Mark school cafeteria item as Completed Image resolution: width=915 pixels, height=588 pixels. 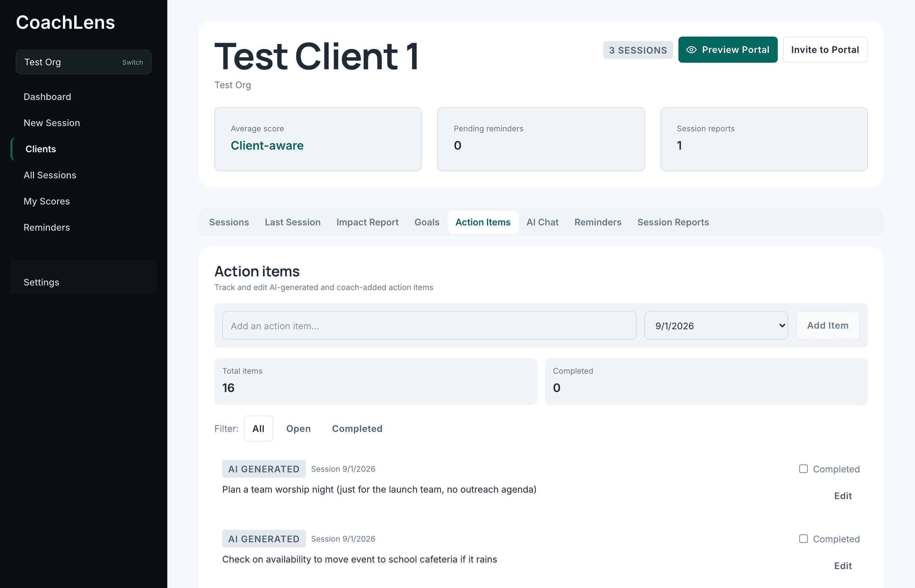tap(804, 539)
